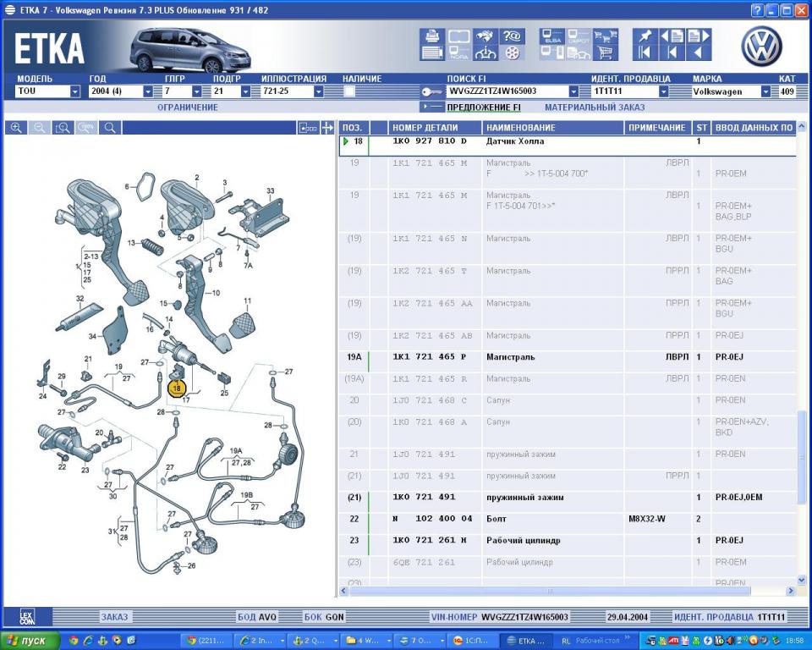Click the LexCom logo in status bar
812x650 pixels.
coord(27,617)
